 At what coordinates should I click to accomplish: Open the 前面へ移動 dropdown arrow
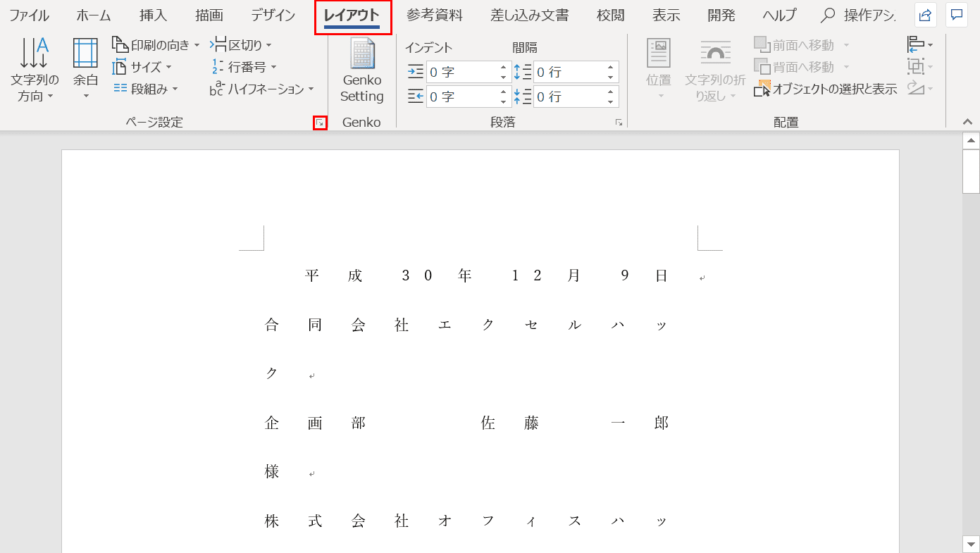(x=846, y=45)
